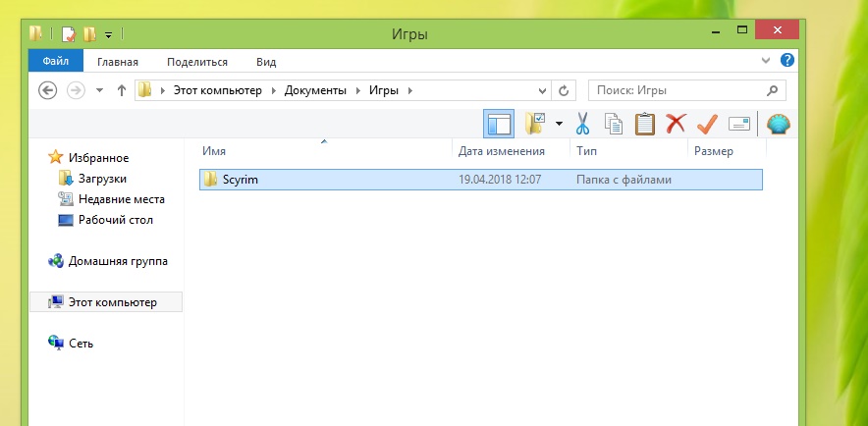Cut selection with the scissors icon
This screenshot has width=868, height=426.
click(x=582, y=124)
